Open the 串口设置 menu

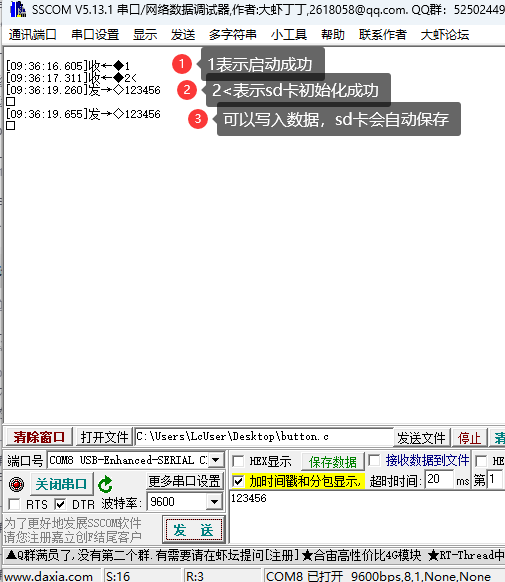95,35
